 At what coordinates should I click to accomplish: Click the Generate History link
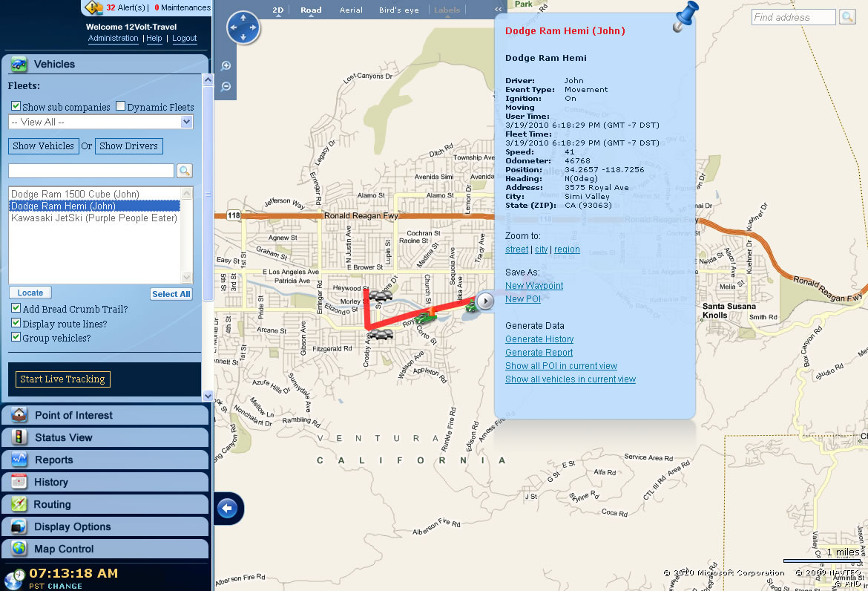click(x=539, y=339)
